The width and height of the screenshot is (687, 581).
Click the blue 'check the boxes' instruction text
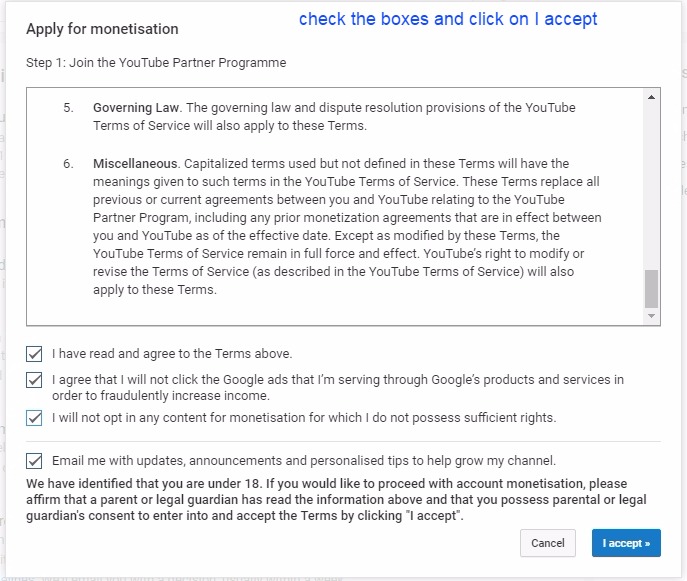pyautogui.click(x=447, y=19)
